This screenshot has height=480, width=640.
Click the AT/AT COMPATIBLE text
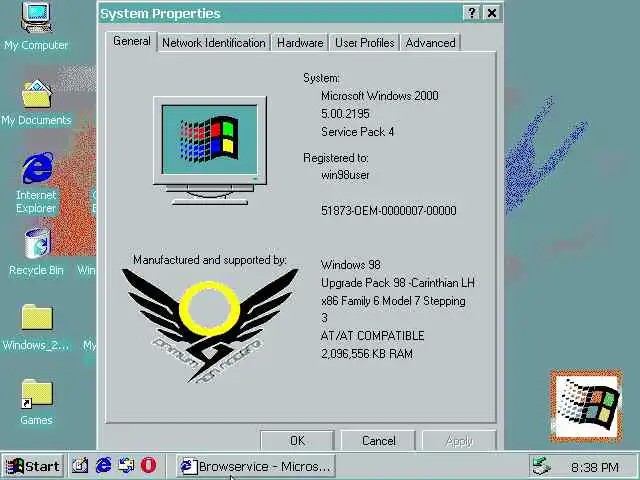[372, 336]
